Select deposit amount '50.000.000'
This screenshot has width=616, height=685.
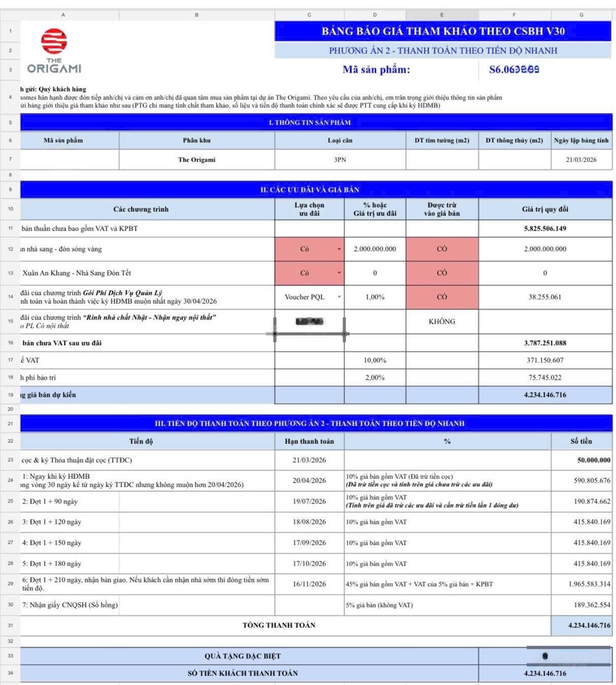coord(581,460)
